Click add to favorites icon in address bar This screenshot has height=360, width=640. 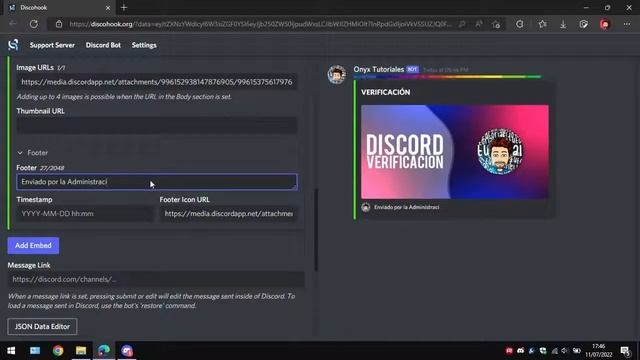496,24
